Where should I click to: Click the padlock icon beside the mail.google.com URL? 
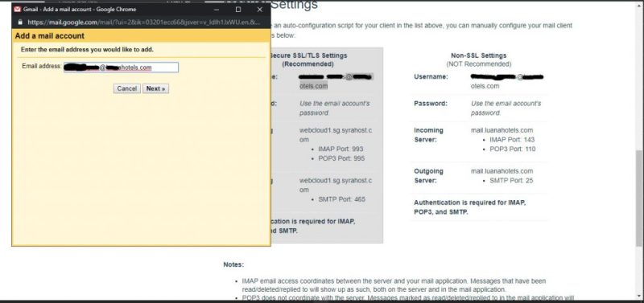[x=19, y=23]
